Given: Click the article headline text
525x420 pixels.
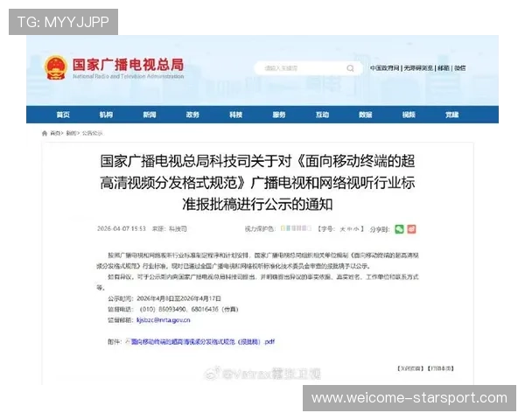Looking at the screenshot, I should coord(257,183).
